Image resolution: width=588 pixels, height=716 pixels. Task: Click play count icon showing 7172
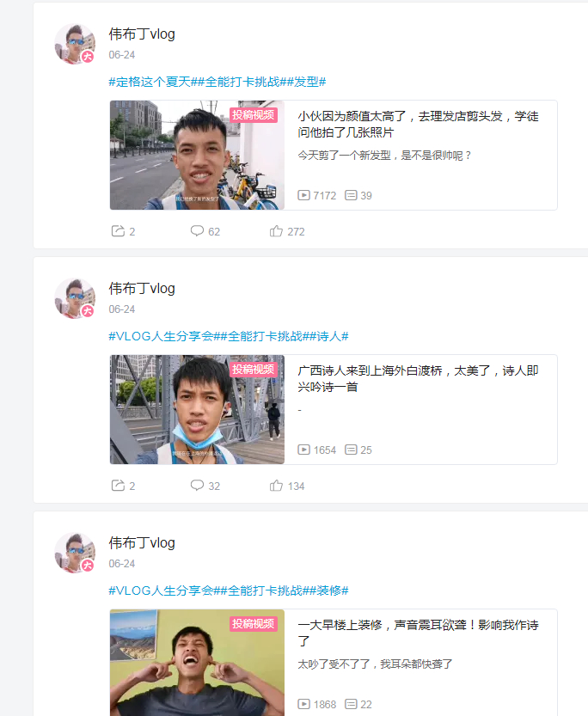(303, 195)
